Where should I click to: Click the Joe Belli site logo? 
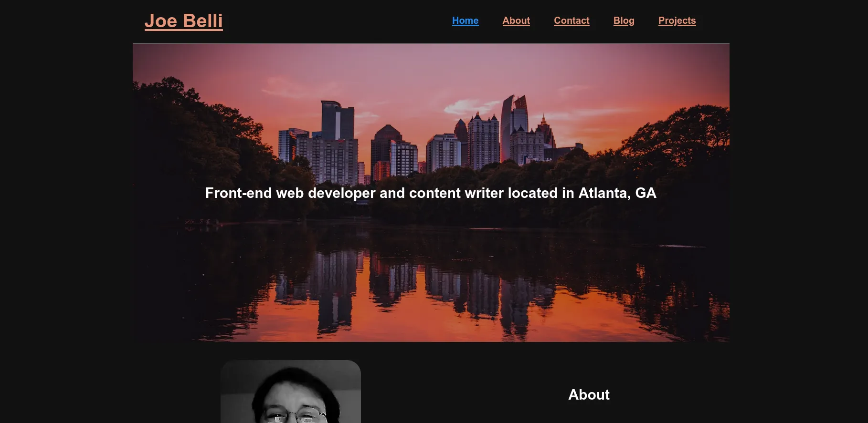coord(183,21)
